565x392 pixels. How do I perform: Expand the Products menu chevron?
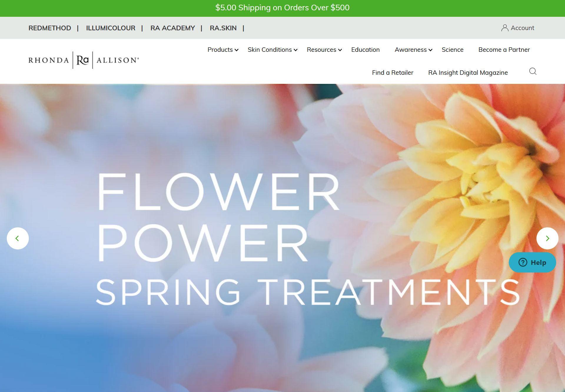tap(236, 50)
